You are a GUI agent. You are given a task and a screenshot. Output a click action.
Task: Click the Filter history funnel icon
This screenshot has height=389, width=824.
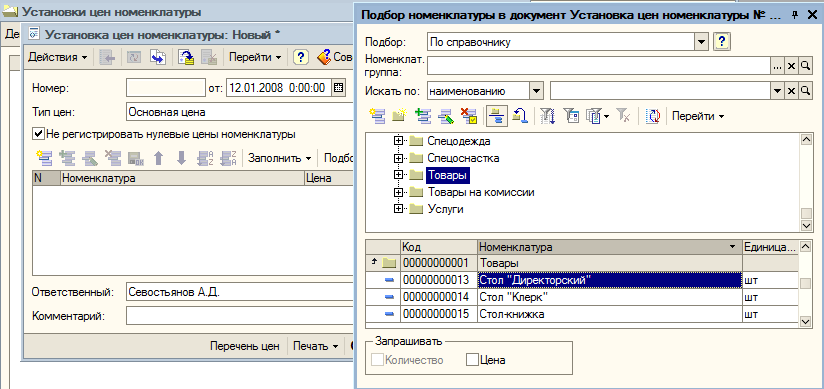point(597,116)
